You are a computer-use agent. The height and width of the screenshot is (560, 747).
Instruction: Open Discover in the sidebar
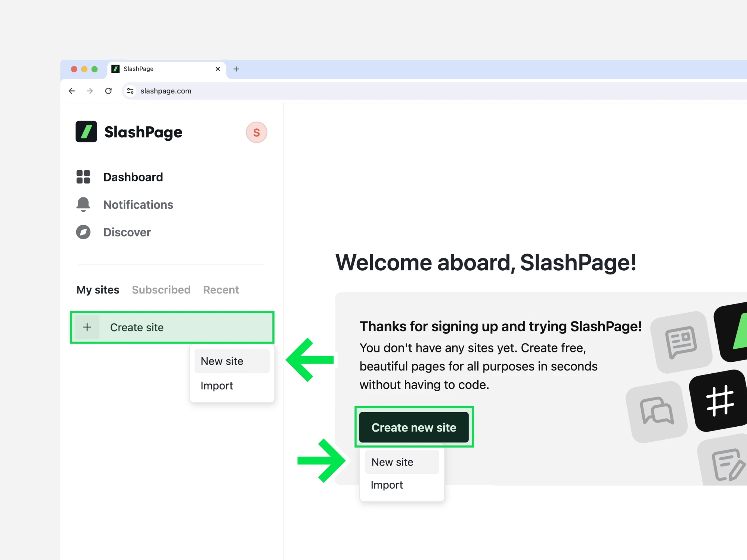tap(127, 232)
